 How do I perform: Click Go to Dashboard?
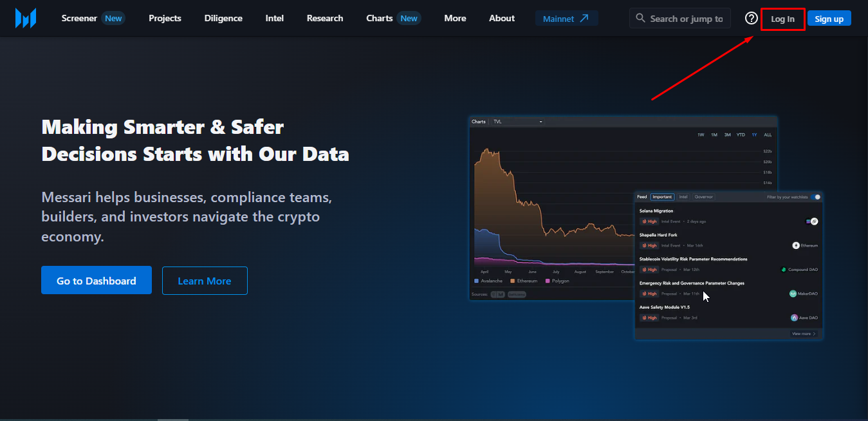click(x=97, y=281)
